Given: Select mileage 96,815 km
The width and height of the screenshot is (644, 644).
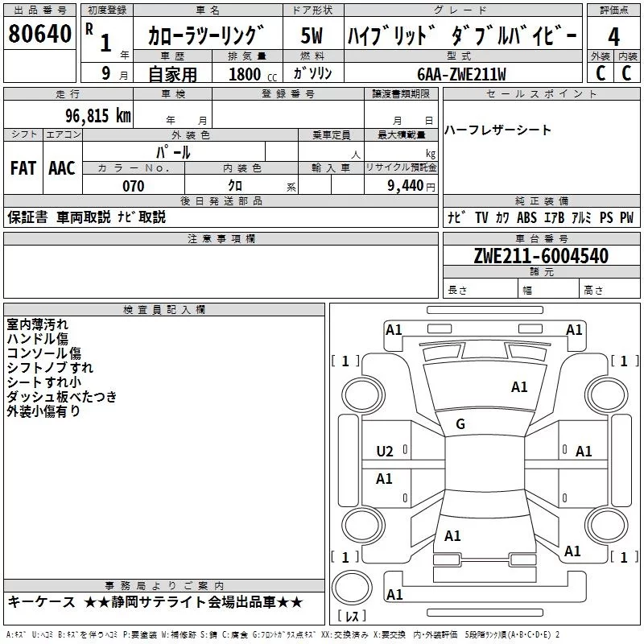Looking at the screenshot, I should [98, 116].
